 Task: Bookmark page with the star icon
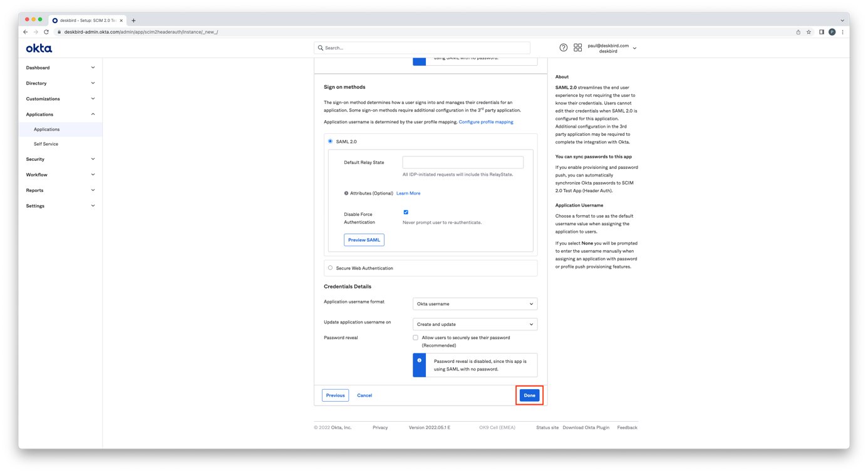click(809, 32)
